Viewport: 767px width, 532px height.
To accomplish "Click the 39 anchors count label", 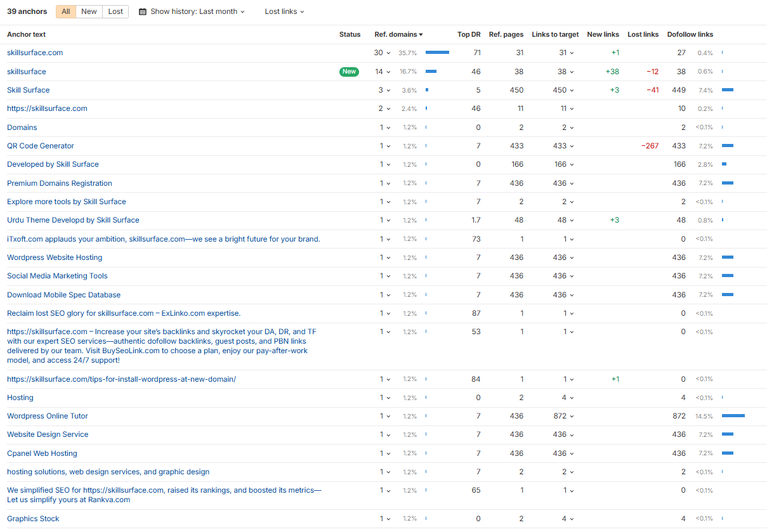I will click(27, 11).
